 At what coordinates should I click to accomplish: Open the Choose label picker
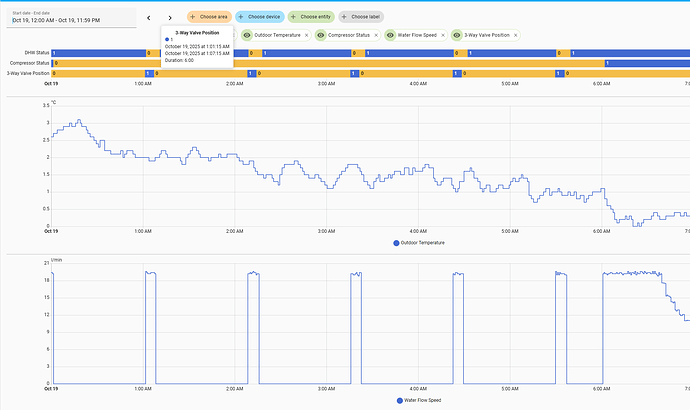coord(359,17)
